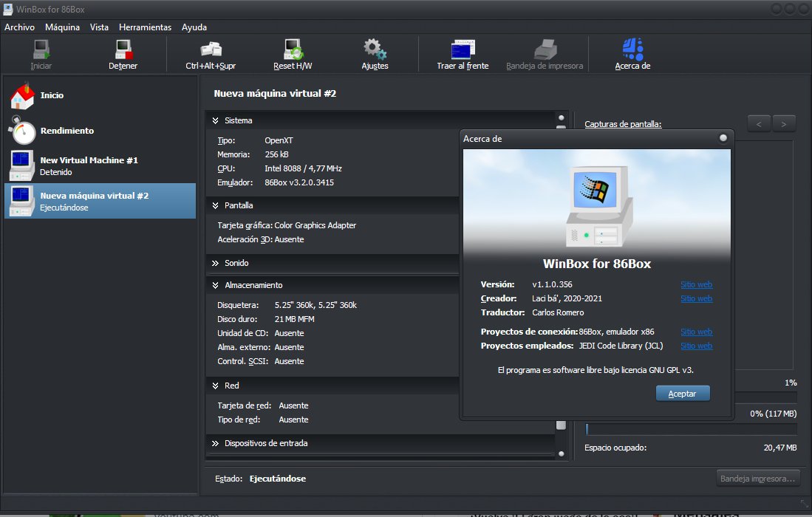Viewport: 812px width, 517px height.
Task: Collapse the Pantalla section
Action: coord(215,205)
